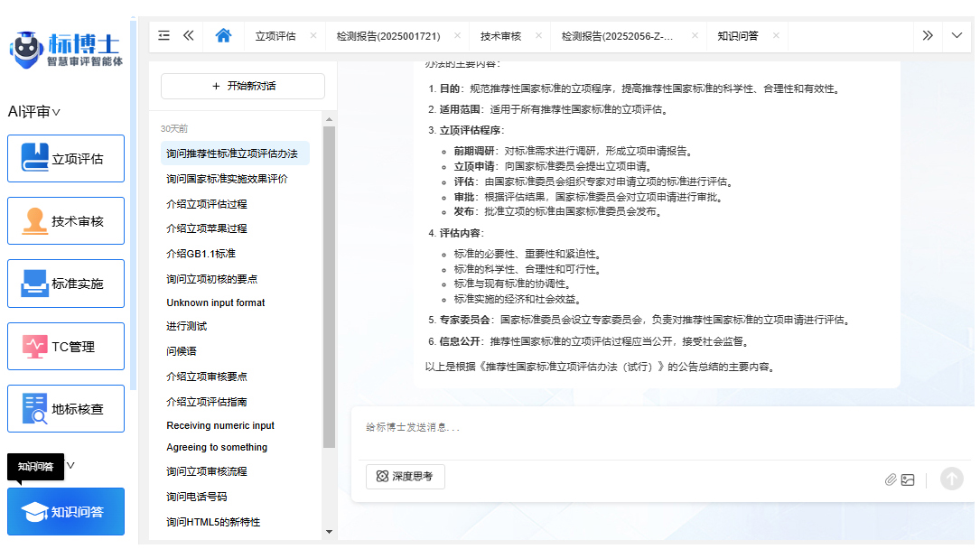Click the image upload icon
Viewport: 980px width, 549px height.
[x=908, y=479]
